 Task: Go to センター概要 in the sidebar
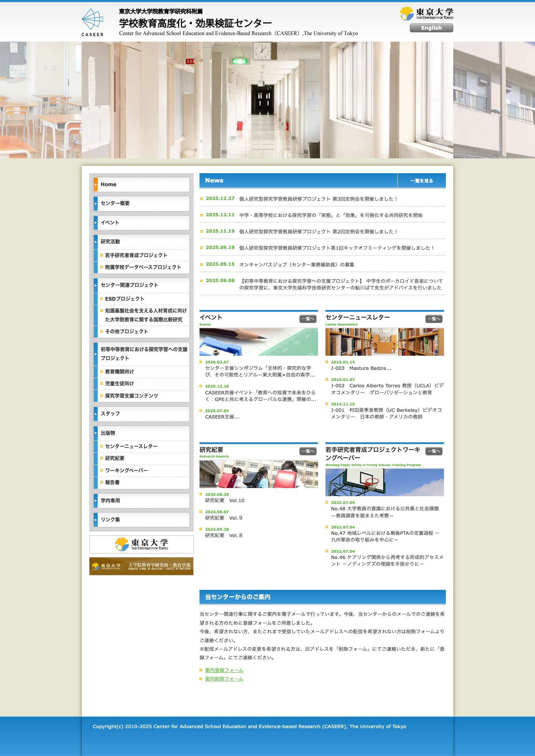142,203
